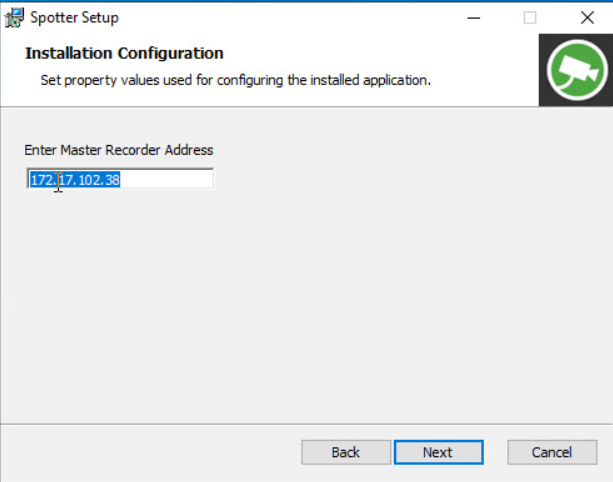Click the greyed-out maximize button
Screen dimensions: 613x482
[x=530, y=17]
